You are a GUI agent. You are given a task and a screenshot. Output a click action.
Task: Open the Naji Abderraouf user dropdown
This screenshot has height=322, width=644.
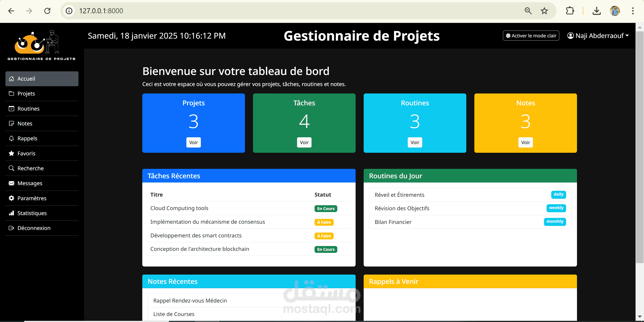tap(598, 36)
